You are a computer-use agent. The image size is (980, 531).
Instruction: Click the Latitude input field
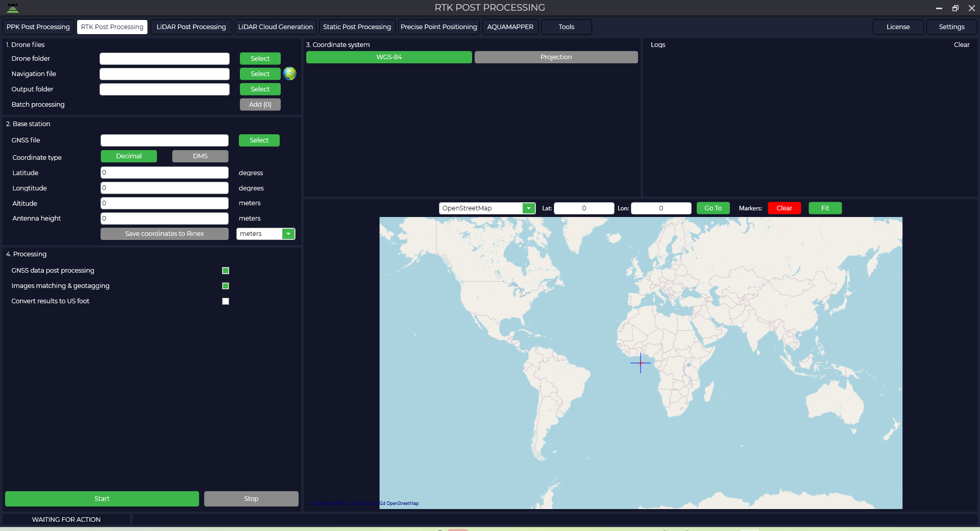(x=164, y=173)
